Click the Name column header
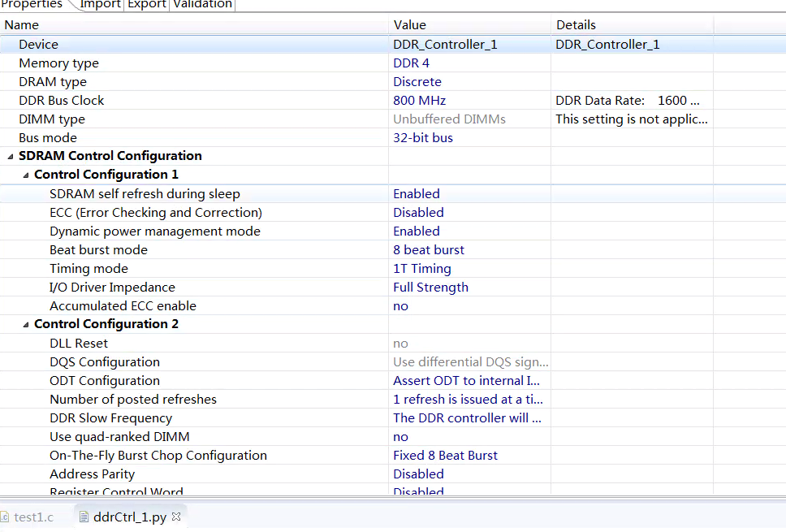Screen dimensions: 786x532 (x=22, y=25)
